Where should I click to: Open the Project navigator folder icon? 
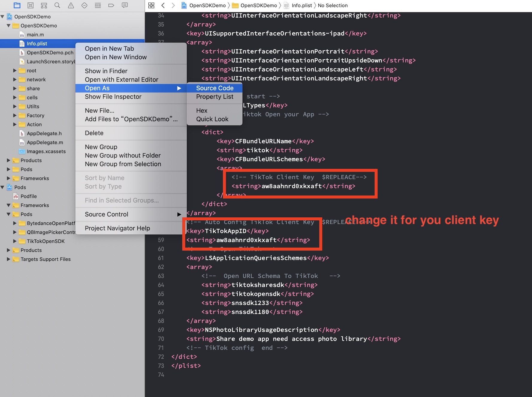17,5
